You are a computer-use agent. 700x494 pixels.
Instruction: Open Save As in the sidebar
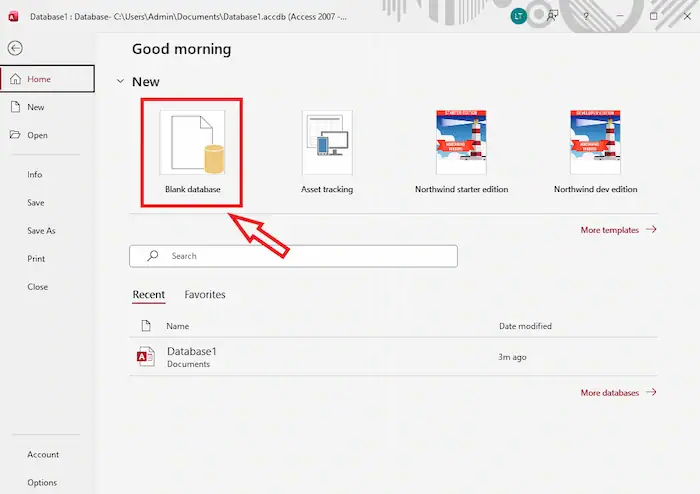pyautogui.click(x=41, y=230)
